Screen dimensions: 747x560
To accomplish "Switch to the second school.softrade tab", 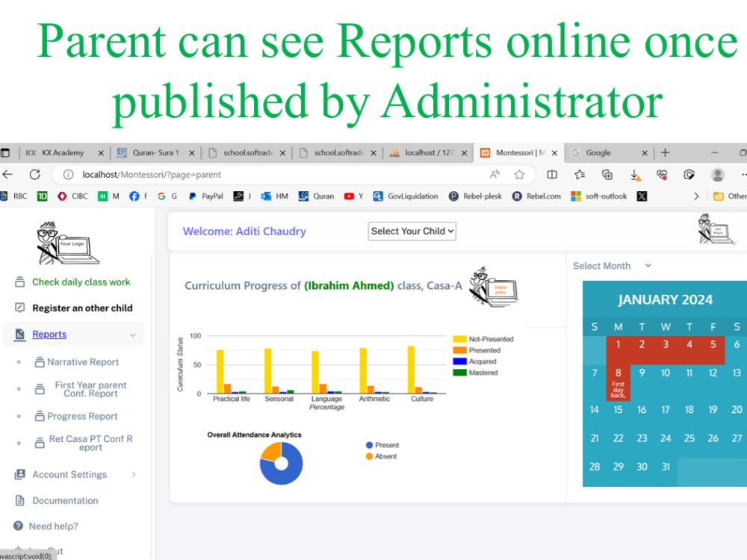I will click(x=338, y=153).
